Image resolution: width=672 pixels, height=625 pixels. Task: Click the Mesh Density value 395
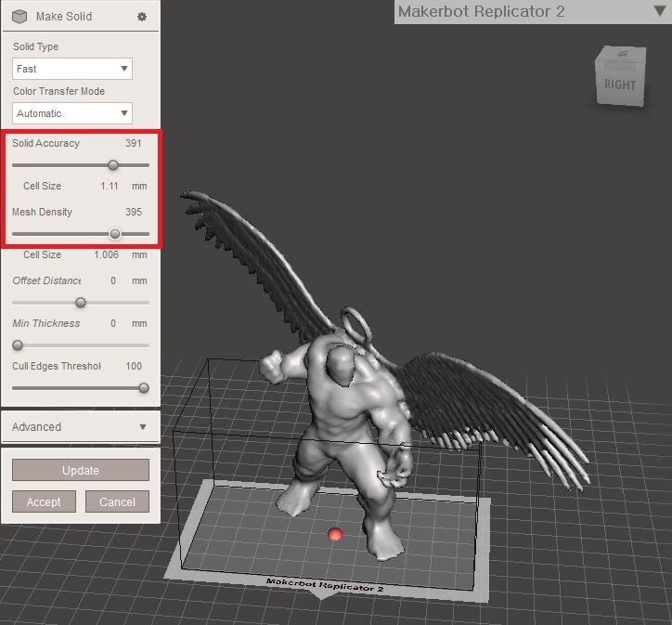click(x=134, y=212)
